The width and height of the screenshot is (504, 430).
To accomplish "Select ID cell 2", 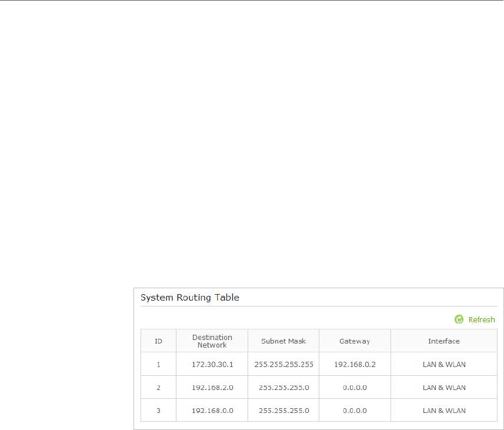I will point(158,388).
